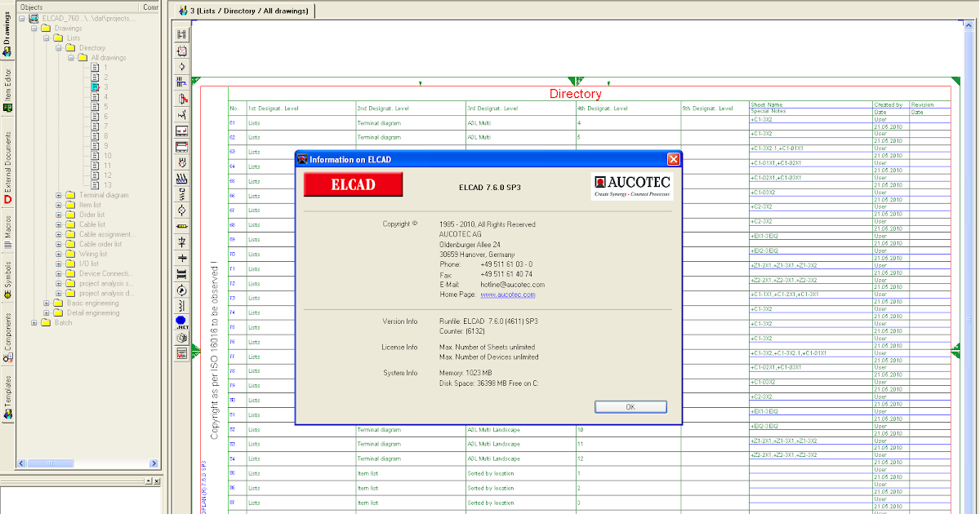Image resolution: width=980 pixels, height=514 pixels.
Task: Open the www.aucotec.com home page link
Action: click(x=508, y=295)
